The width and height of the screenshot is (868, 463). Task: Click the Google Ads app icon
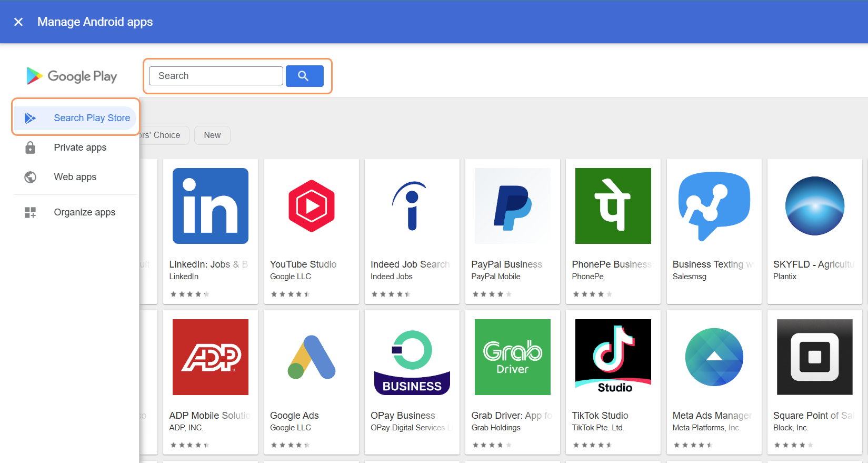point(311,357)
